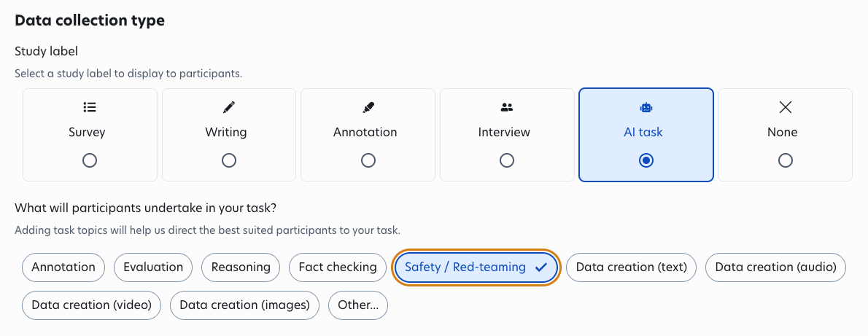Click the Interview people icon

click(507, 107)
